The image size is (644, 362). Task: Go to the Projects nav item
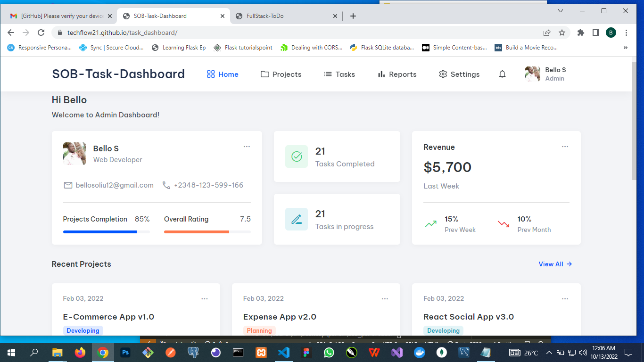pyautogui.click(x=281, y=74)
